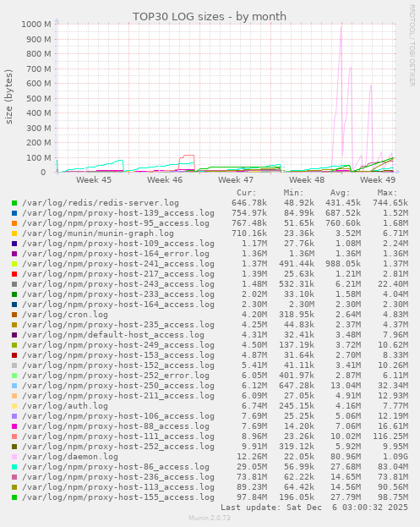Select the /var/log/redis/redis-server.log label
Screen dimensions: 420x527
(x=101, y=203)
